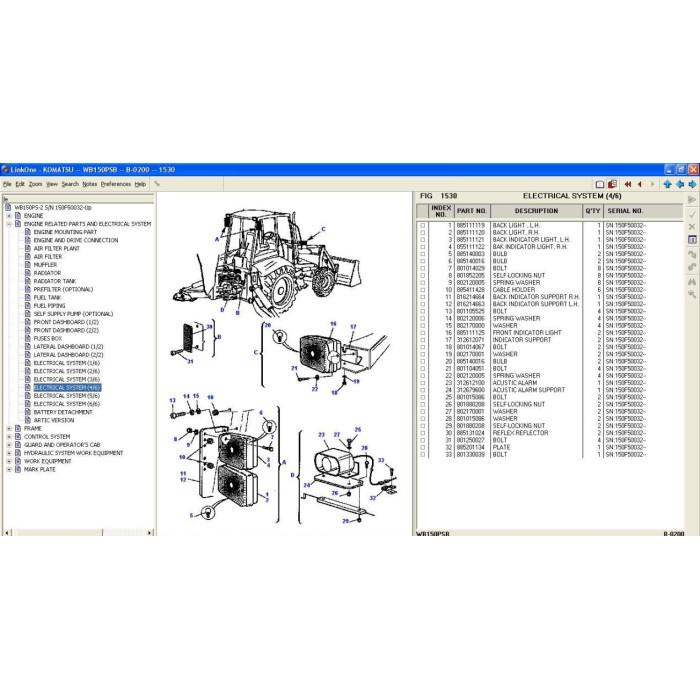This screenshot has height=700, width=700.
Task: Collapse ENGINE RELATED PARTS AND ELECTRICAL SYSTEM node
Action: (9, 224)
